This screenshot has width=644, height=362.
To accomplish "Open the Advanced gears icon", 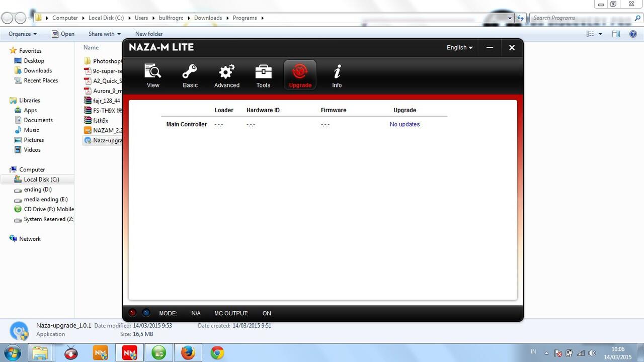I will (227, 71).
